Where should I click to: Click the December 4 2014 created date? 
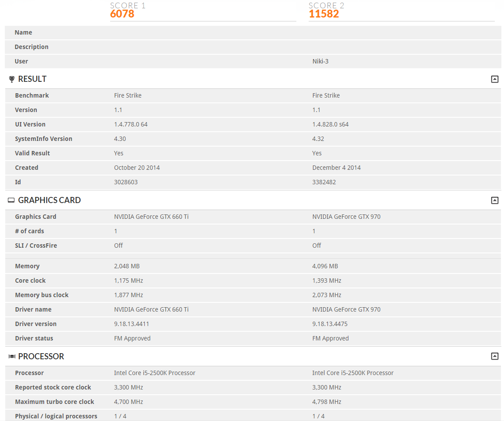pyautogui.click(x=337, y=168)
